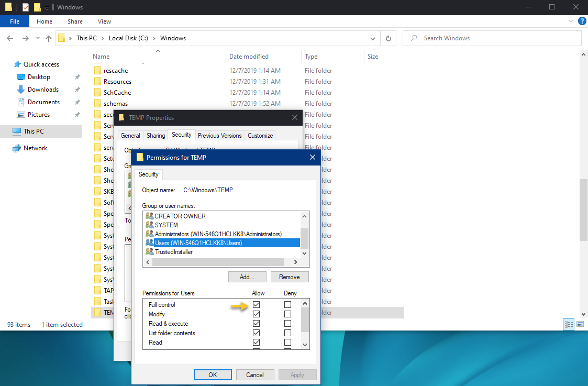Toggle Allow checkbox for Read
Viewport: 588px width, 386px height.
click(x=257, y=342)
